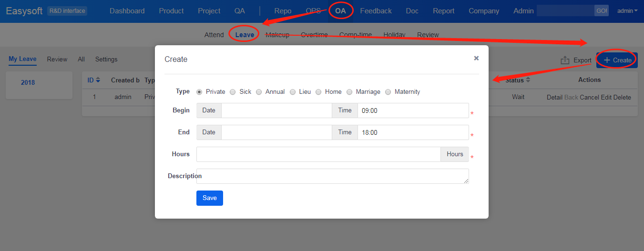Choose the Maternity leave type
The height and width of the screenshot is (251, 644).
tap(388, 92)
